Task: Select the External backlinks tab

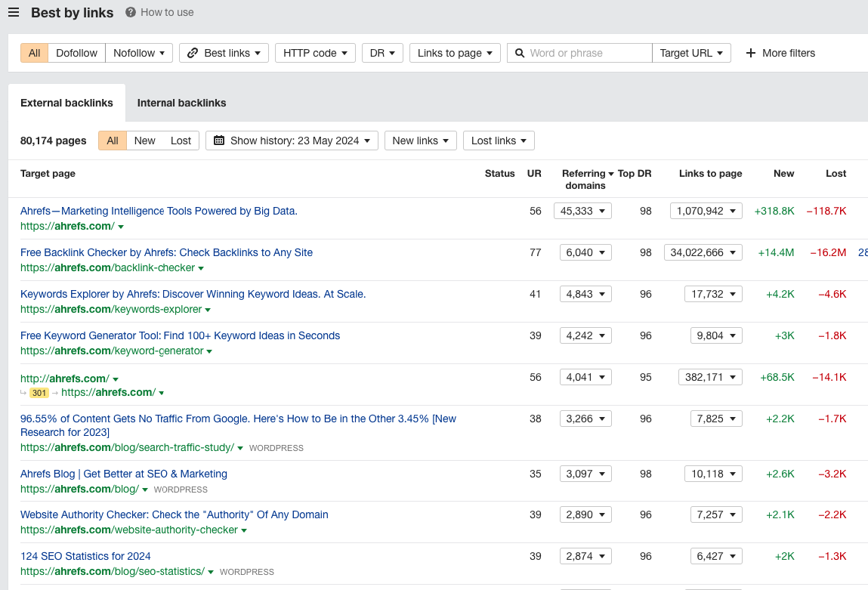Action: coord(66,103)
